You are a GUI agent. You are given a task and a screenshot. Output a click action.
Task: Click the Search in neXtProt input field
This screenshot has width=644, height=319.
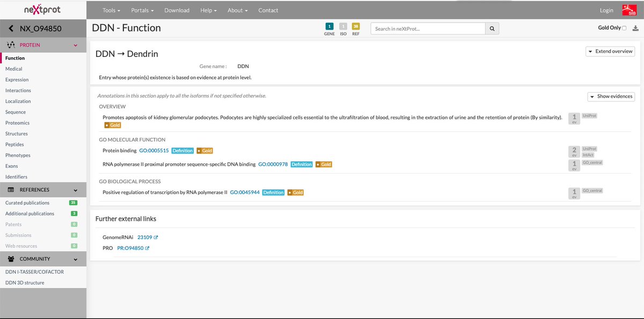coord(428,28)
